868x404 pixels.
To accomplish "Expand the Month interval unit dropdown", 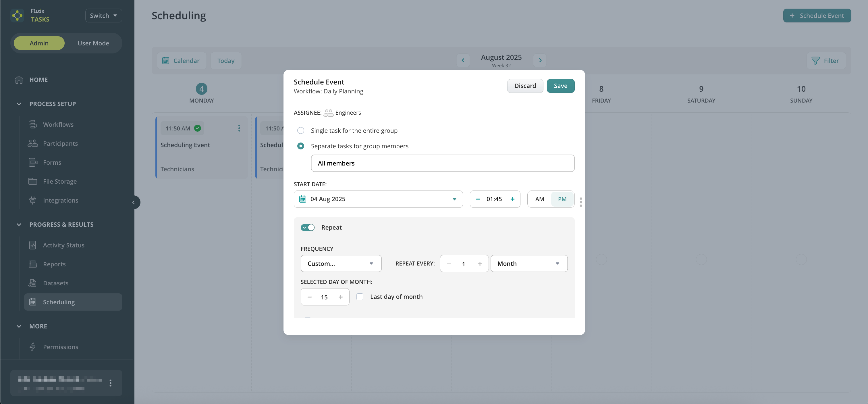I will point(529,263).
